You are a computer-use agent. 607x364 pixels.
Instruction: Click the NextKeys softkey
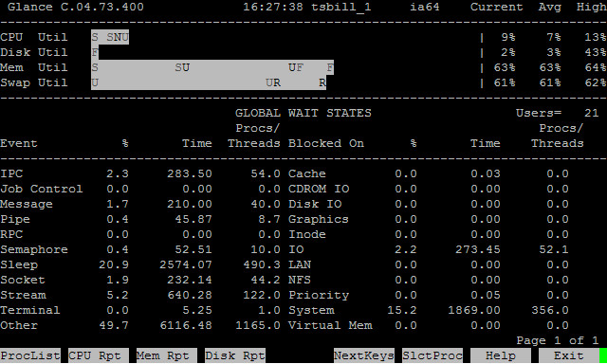pyautogui.click(x=364, y=355)
